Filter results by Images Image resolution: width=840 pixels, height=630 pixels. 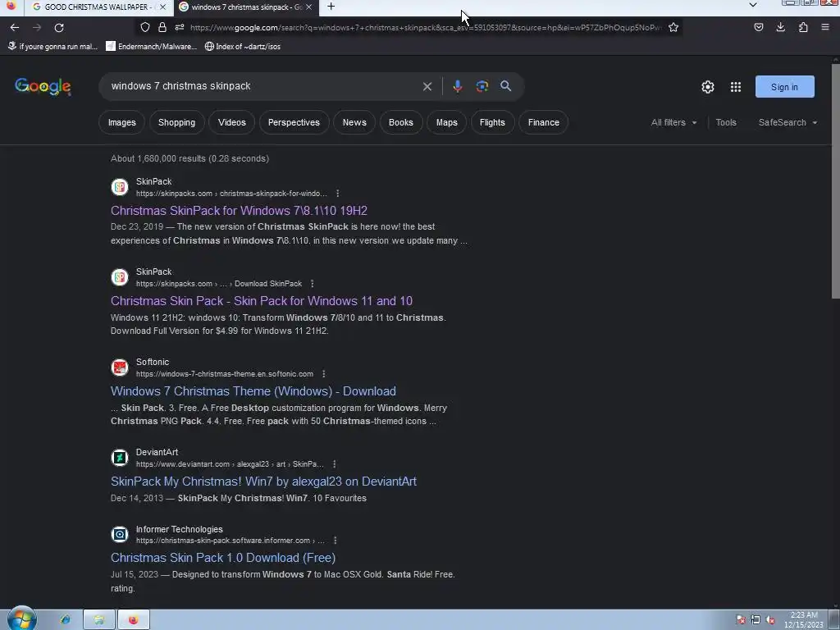point(122,122)
